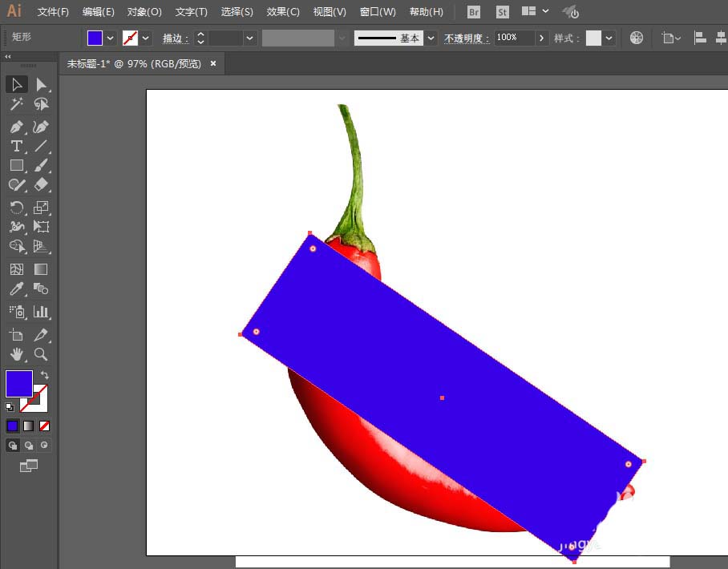
Task: Open the 文字(T) menu
Action: tap(192, 11)
